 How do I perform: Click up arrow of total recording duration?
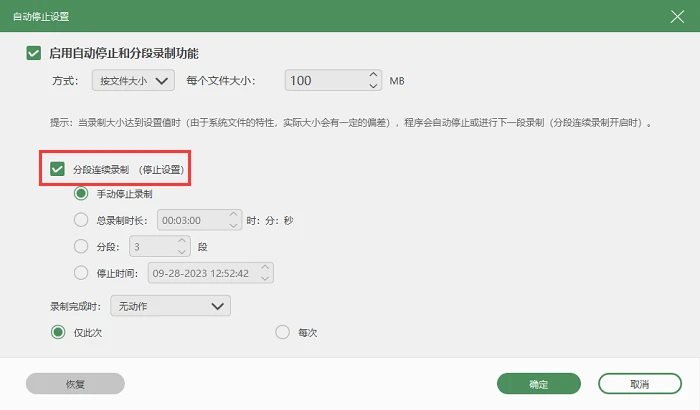233,214
